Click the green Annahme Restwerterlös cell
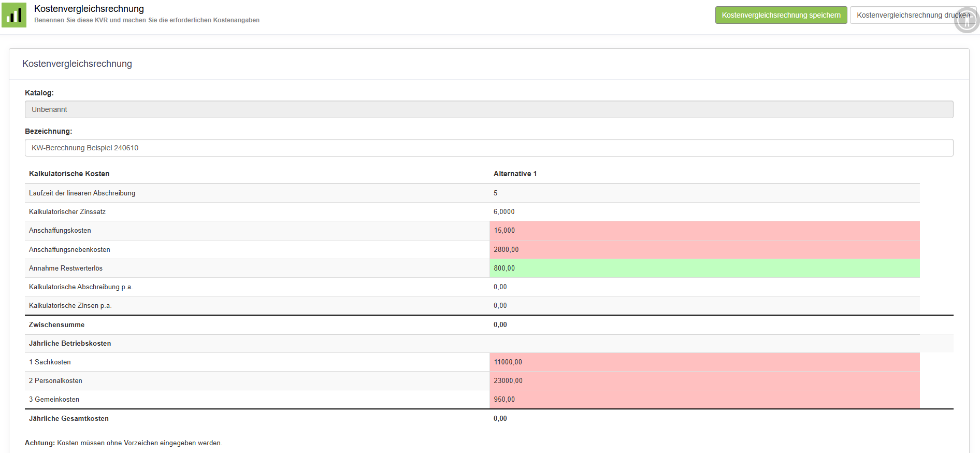This screenshot has height=453, width=980. (x=704, y=268)
